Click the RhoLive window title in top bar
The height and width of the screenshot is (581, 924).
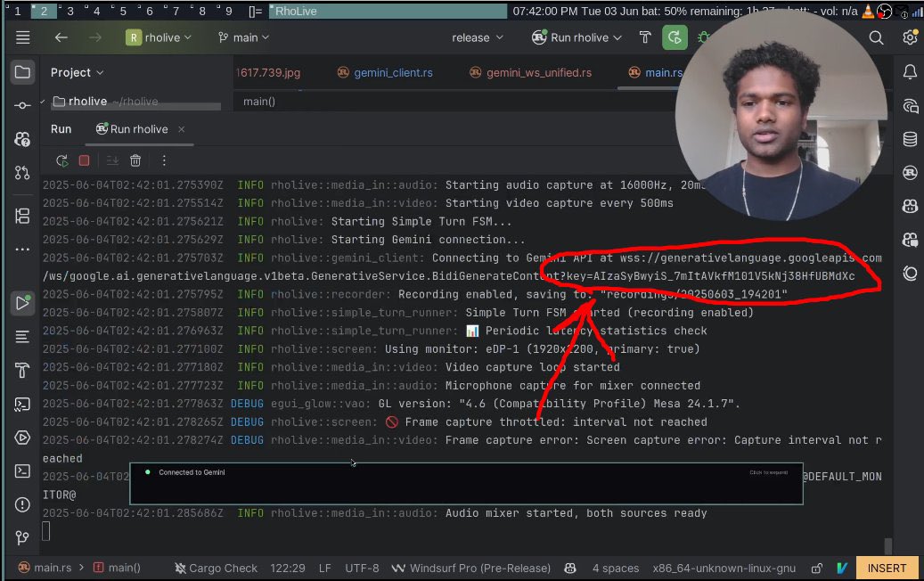388,11
